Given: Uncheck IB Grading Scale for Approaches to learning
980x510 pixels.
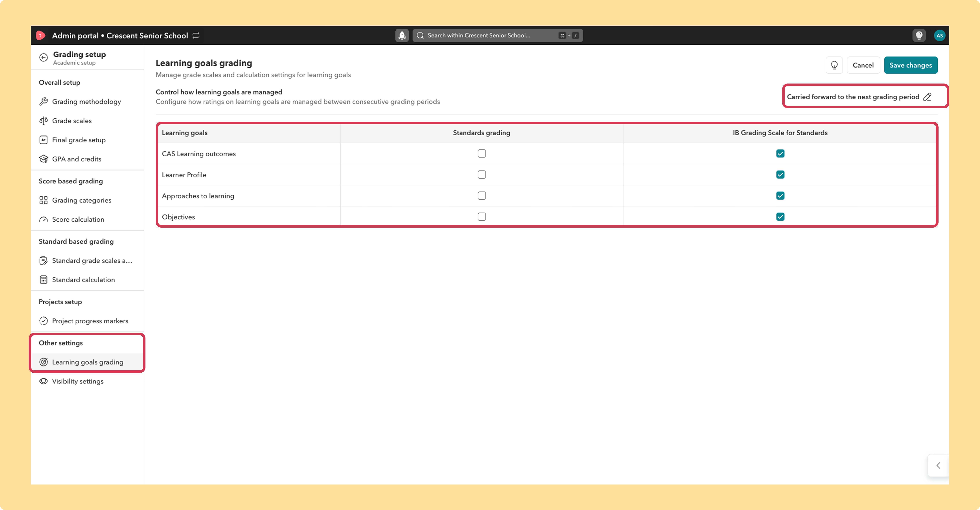Looking at the screenshot, I should pos(780,196).
